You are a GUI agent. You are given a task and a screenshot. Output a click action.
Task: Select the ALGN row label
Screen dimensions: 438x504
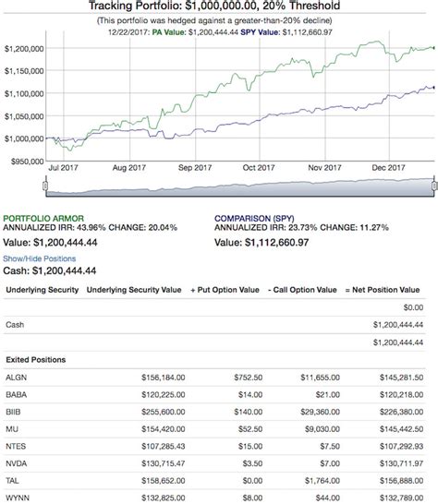[x=16, y=378]
